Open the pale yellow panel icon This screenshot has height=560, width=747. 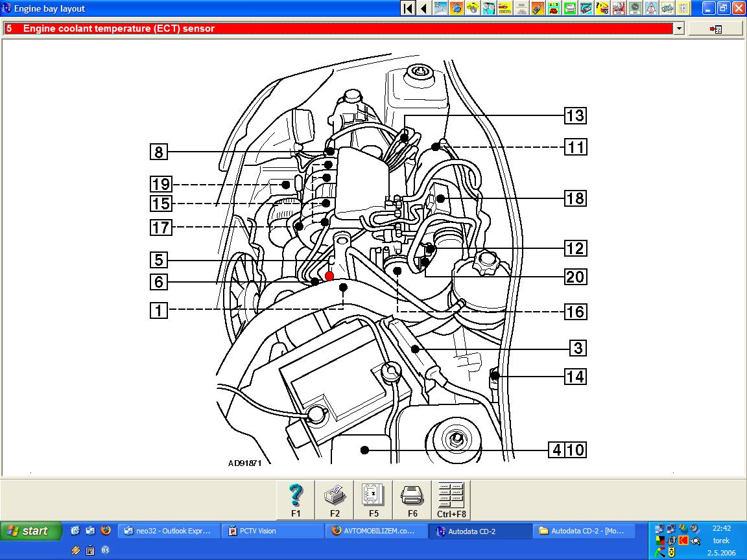click(x=683, y=8)
